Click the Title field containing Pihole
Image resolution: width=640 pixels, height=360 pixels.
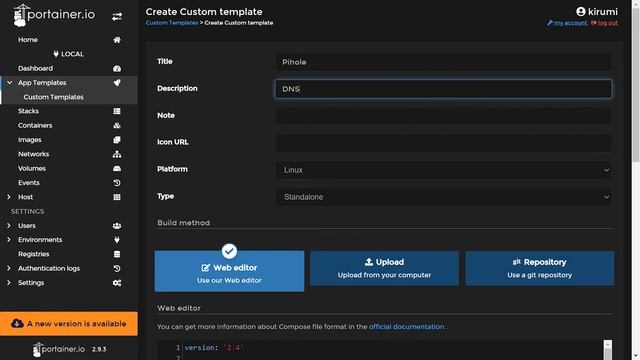click(x=444, y=62)
